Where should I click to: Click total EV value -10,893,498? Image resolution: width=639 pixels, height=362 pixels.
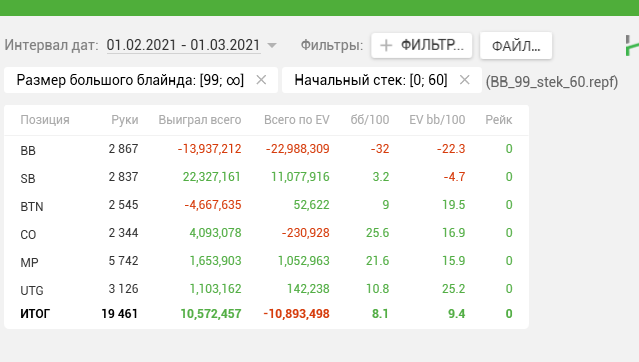coord(296,314)
